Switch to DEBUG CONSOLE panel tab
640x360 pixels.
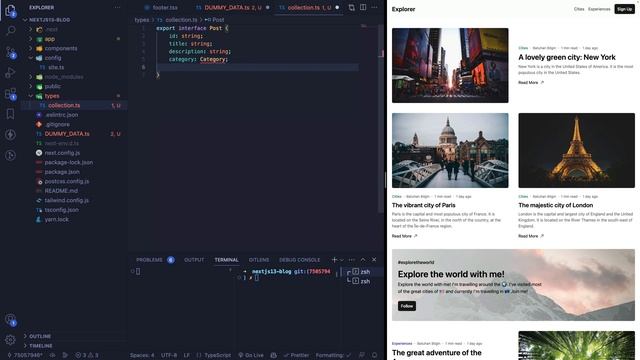click(300, 260)
